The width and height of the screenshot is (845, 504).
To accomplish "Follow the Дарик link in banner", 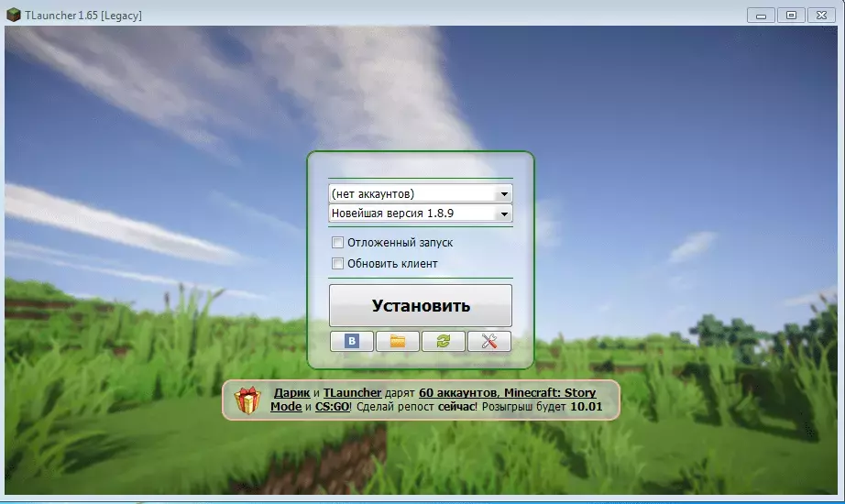I will click(291, 393).
